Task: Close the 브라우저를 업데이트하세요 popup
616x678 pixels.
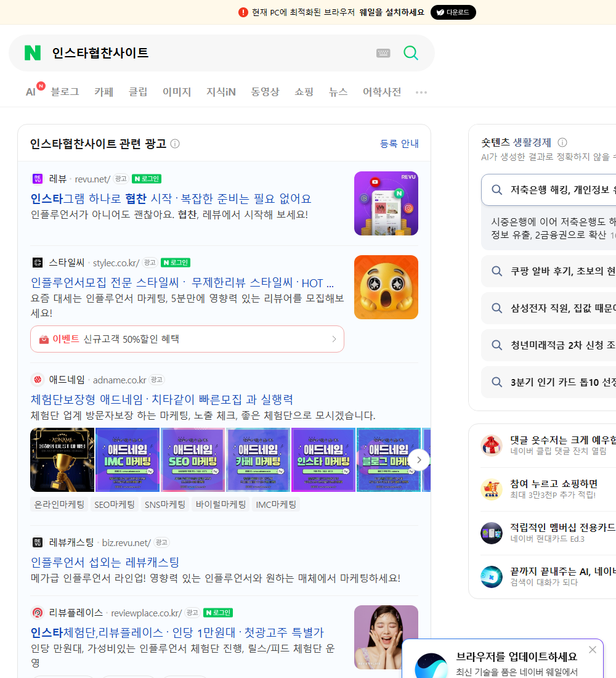Action: pyautogui.click(x=593, y=650)
